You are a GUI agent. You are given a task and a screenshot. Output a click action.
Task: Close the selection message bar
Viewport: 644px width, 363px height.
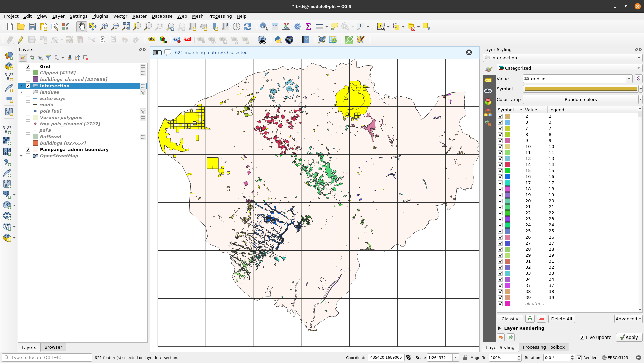coord(469,52)
